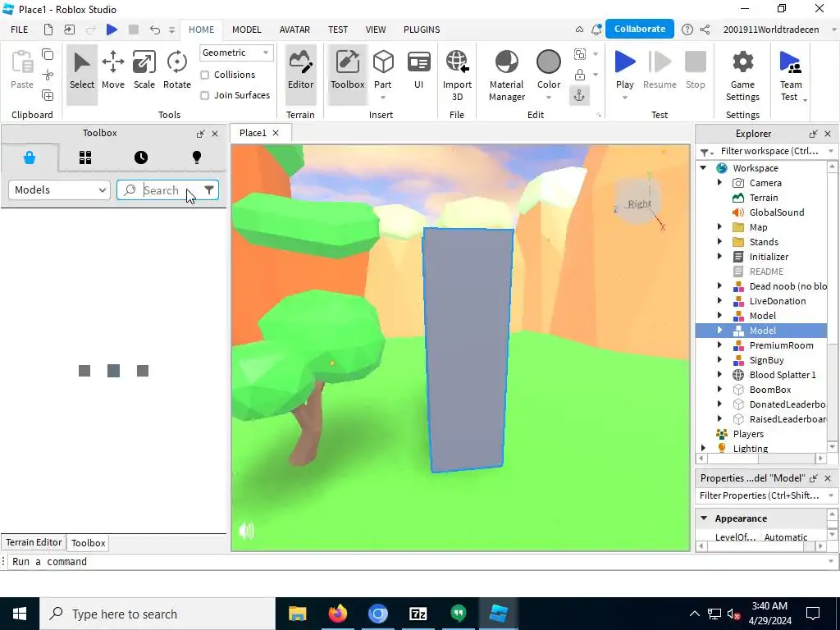Click the quick-access blue Play icon
840x630 pixels.
112,30
